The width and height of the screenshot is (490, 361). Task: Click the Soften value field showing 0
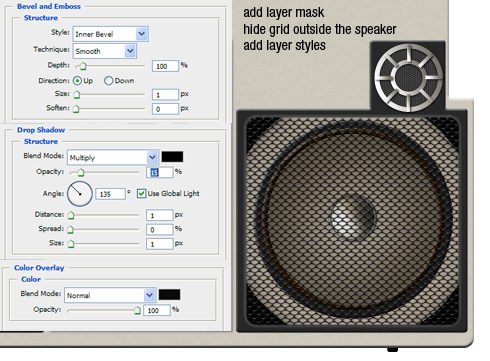coord(165,109)
